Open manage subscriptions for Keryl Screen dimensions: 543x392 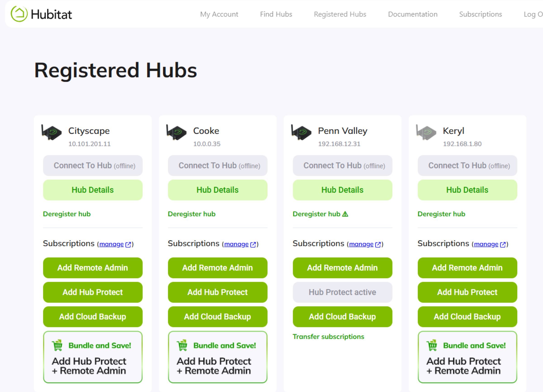(486, 244)
